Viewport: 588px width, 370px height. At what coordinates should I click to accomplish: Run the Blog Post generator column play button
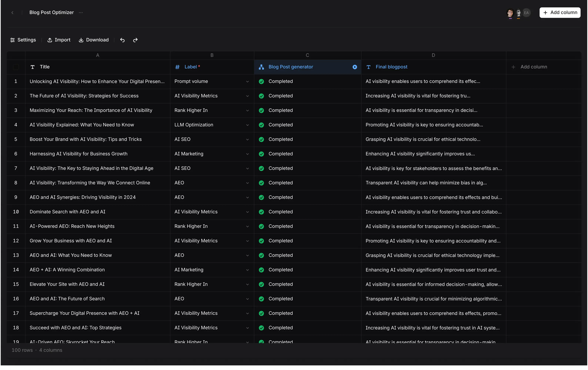coord(355,67)
